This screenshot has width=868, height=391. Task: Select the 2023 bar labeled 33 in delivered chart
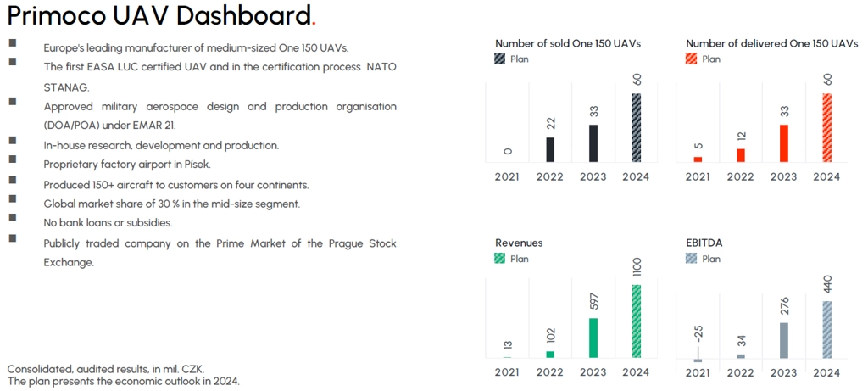point(784,143)
